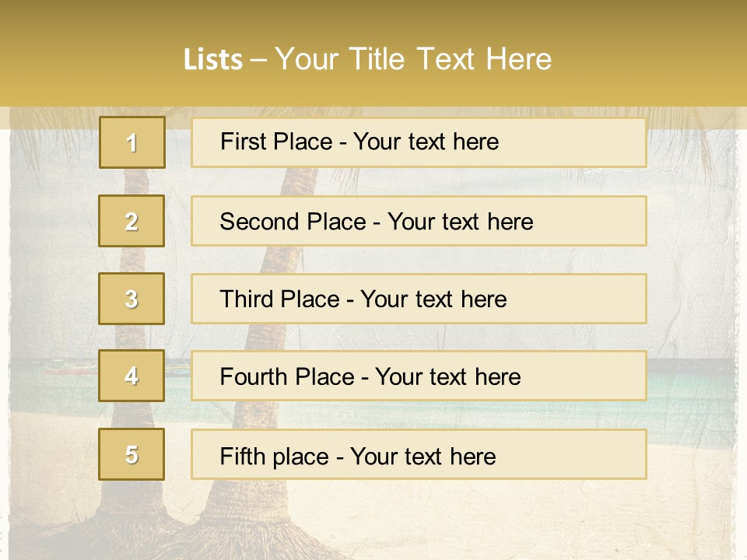
Task: Click the number 1 box
Action: [x=132, y=142]
